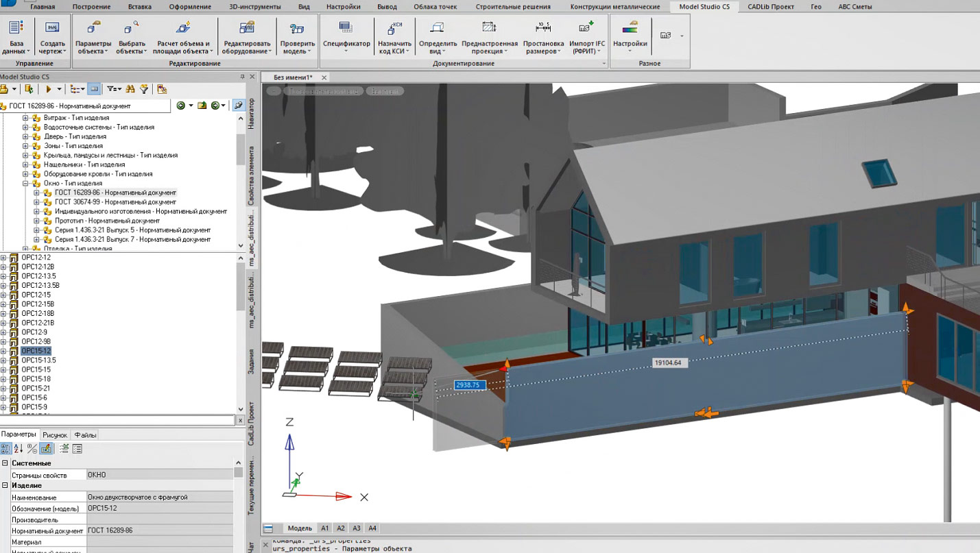The image size is (980, 553).
Task: Run Расчет объема и площади объекта
Action: point(182,37)
